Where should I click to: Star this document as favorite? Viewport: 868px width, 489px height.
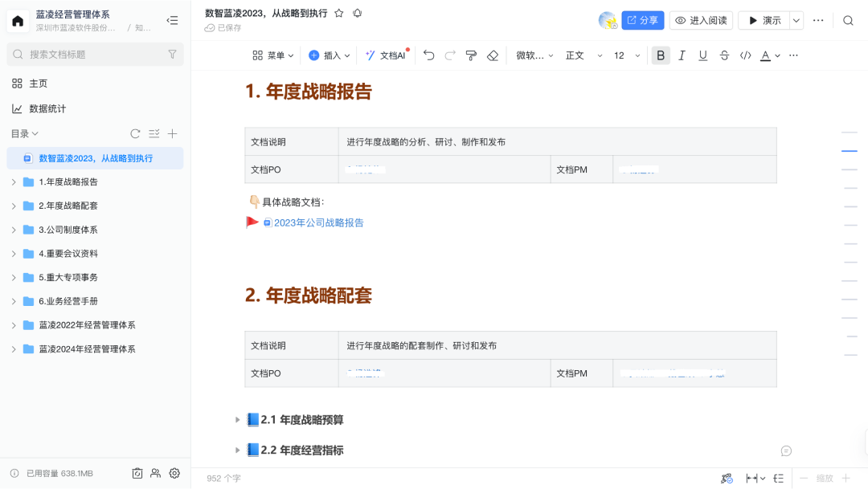[339, 13]
